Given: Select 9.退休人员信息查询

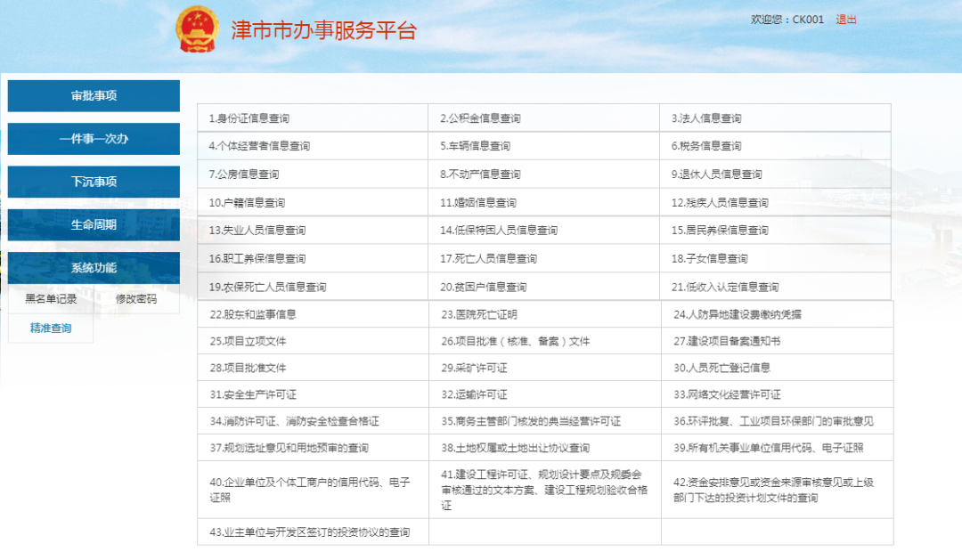Looking at the screenshot, I should click(x=716, y=174).
